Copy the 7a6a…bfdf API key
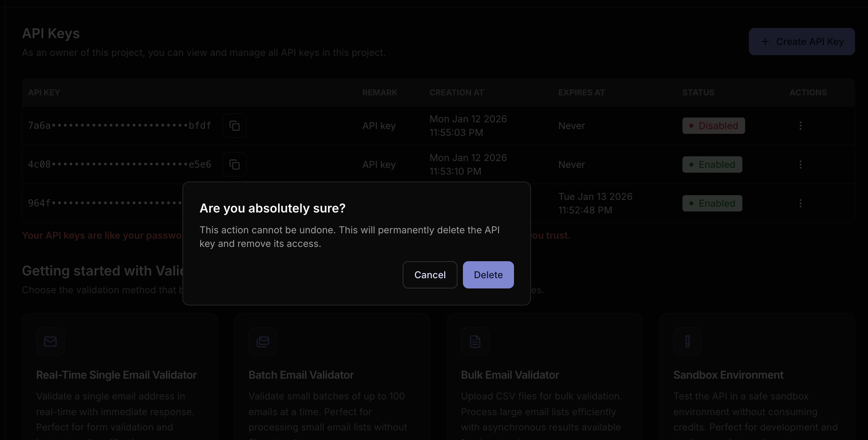Screen dimensions: 868x440 coord(234,126)
